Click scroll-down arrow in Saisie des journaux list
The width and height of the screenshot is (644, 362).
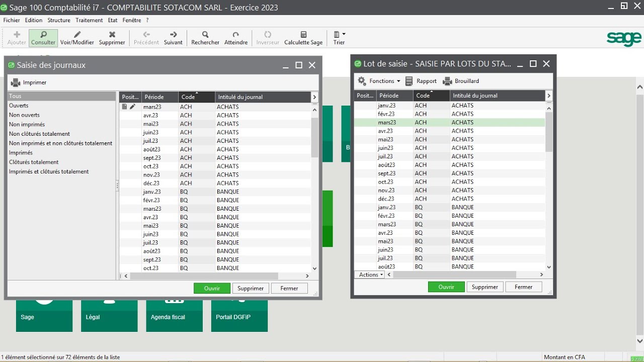tap(315, 268)
